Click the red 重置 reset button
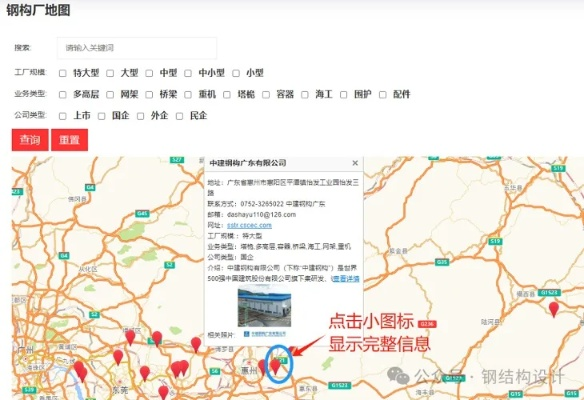The image size is (584, 400). (69, 140)
